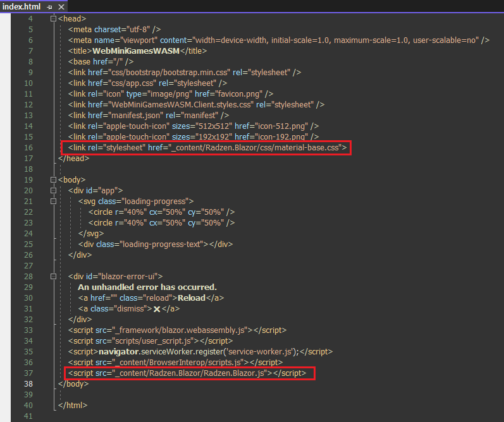Close the index.html tab

pos(61,7)
